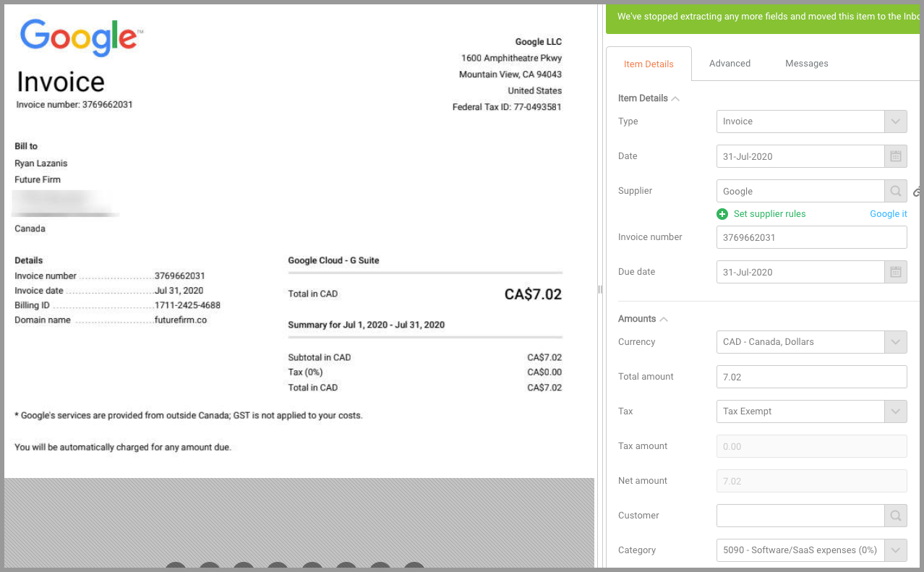Click the Net amount field
The height and width of the screenshot is (572, 924).
[812, 481]
